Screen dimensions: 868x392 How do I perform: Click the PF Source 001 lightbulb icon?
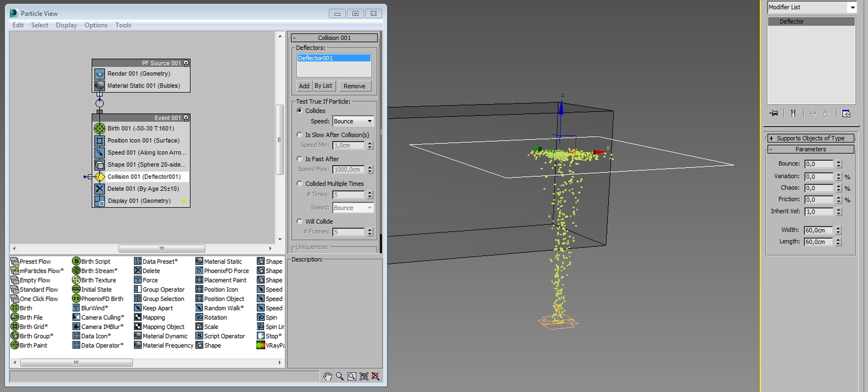click(186, 63)
